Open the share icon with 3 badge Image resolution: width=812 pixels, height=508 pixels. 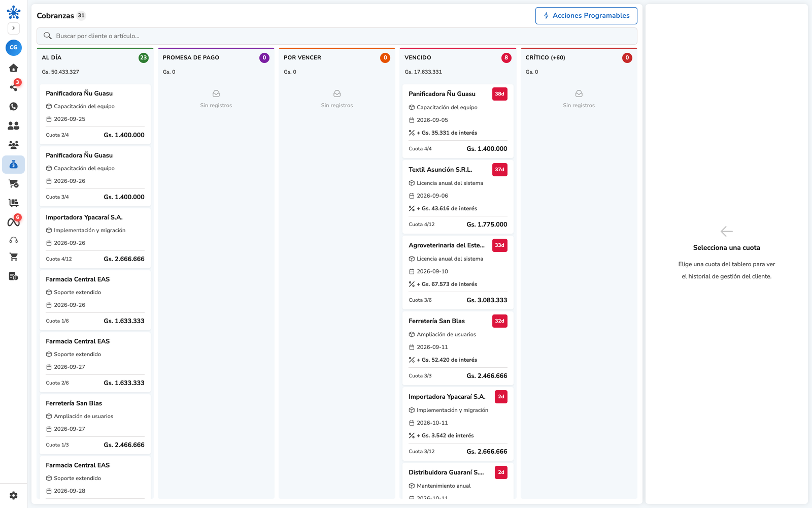point(14,87)
